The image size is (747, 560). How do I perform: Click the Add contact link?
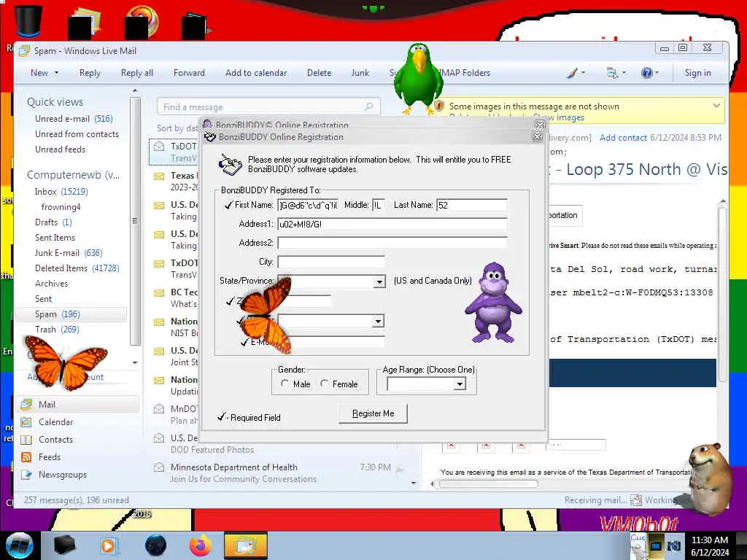point(623,138)
